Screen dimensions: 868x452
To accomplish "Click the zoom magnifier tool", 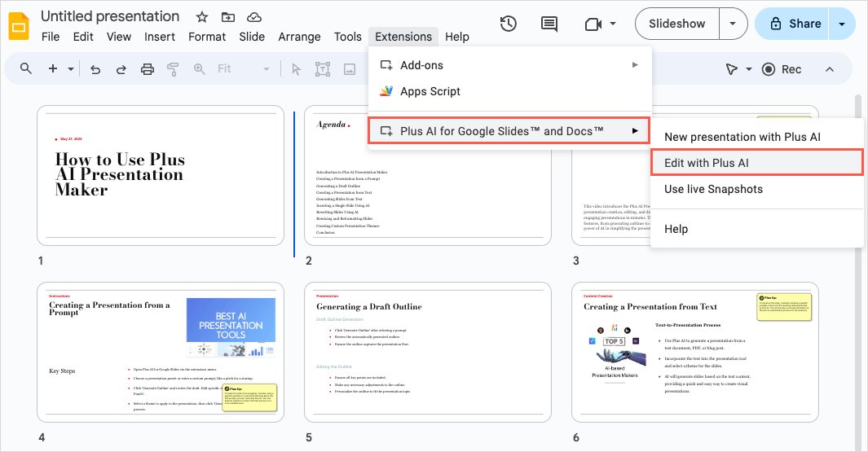I will tap(200, 68).
